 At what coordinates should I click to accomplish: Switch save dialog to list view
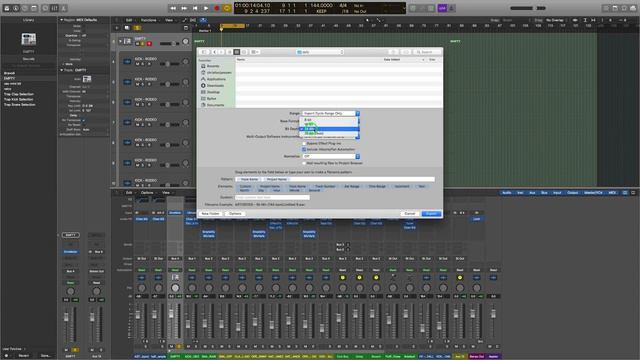click(x=237, y=52)
